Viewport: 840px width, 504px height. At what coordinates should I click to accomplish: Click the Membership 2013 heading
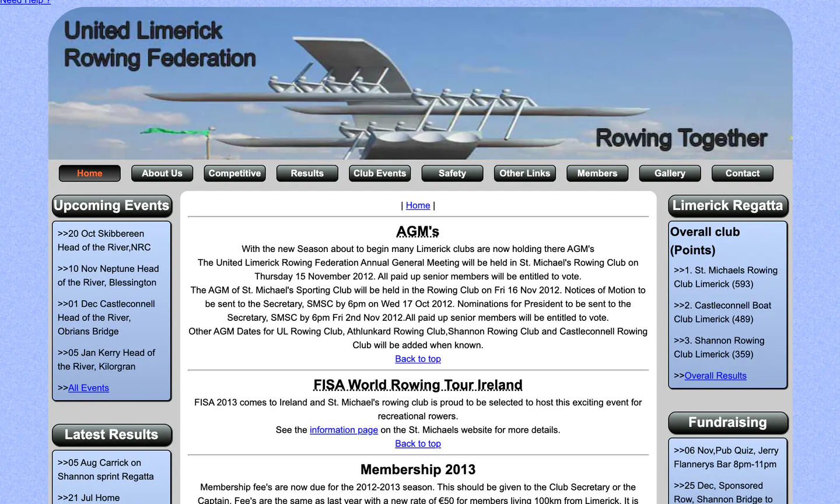pyautogui.click(x=418, y=470)
